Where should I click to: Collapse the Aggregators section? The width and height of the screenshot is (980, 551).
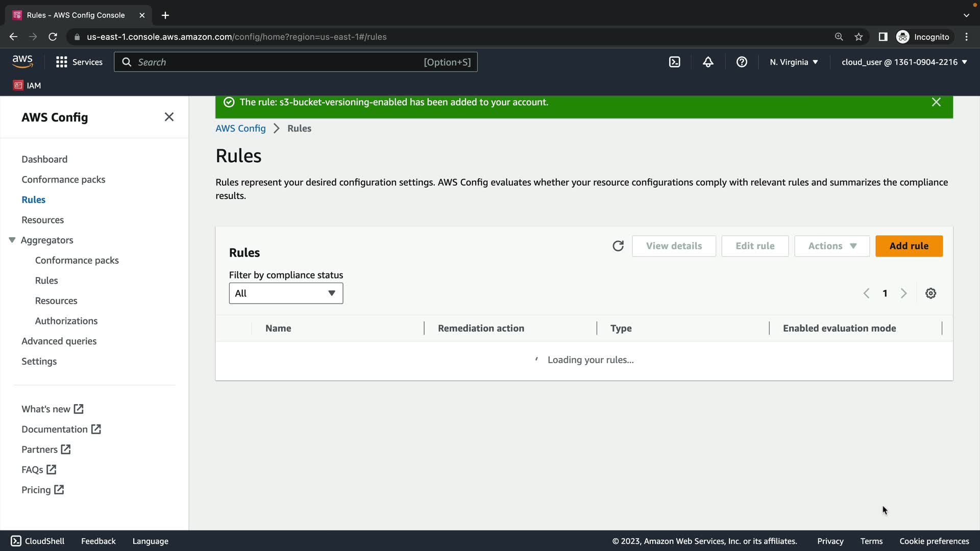coord(12,240)
